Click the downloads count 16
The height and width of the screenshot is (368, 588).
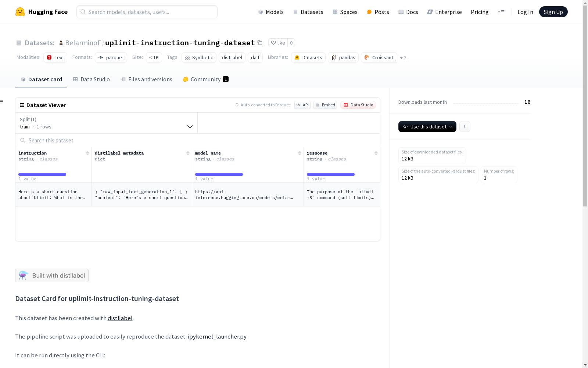[527, 102]
